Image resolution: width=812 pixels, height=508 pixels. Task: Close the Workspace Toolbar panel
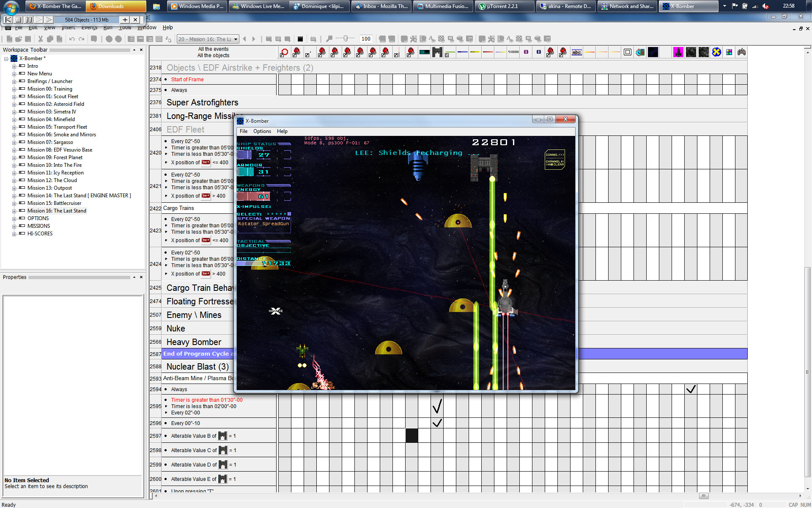pos(141,50)
